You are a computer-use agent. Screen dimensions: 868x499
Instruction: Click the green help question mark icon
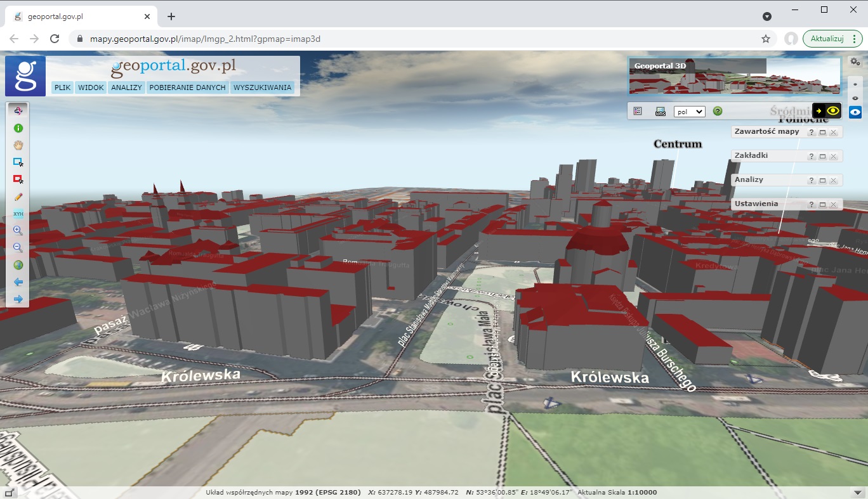718,111
